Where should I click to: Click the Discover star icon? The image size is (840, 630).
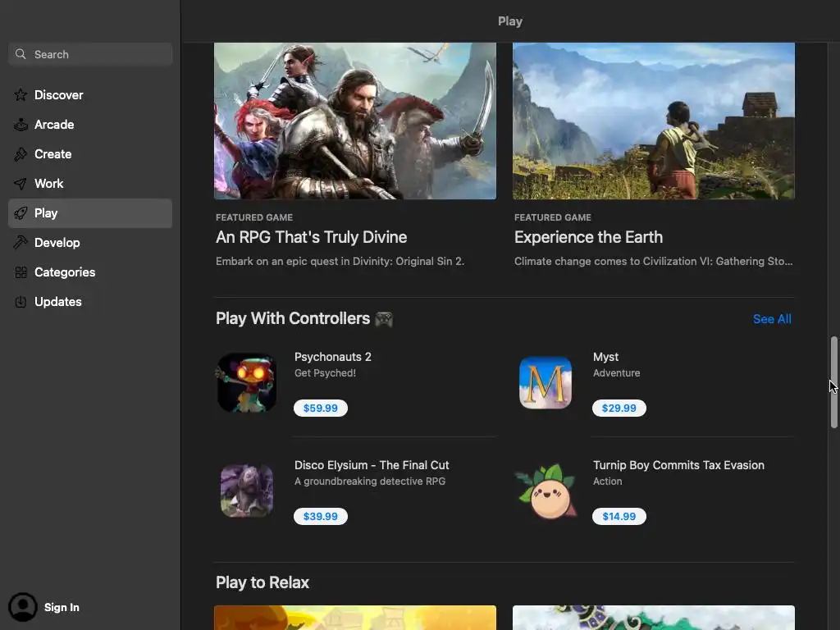21,95
